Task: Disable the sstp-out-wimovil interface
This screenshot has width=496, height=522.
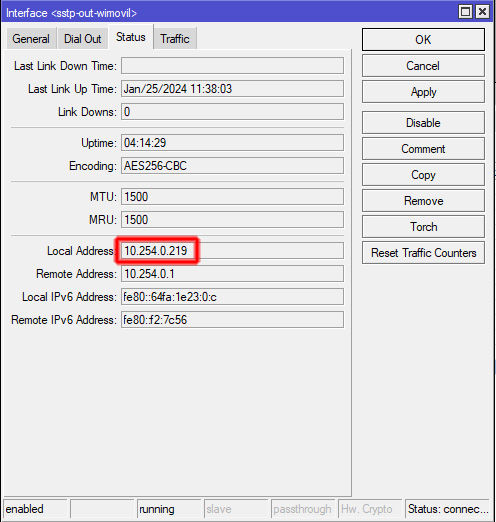Action: [x=423, y=123]
